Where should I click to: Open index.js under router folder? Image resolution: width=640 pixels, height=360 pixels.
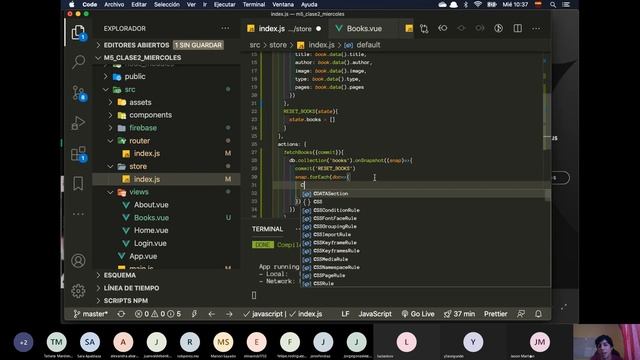147,153
